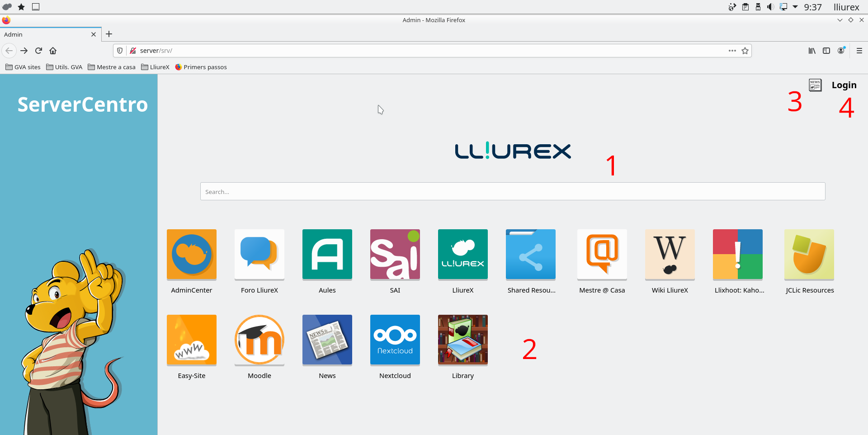Image resolution: width=868 pixels, height=435 pixels.
Task: Open the Shared Resources icon
Action: coord(530,254)
